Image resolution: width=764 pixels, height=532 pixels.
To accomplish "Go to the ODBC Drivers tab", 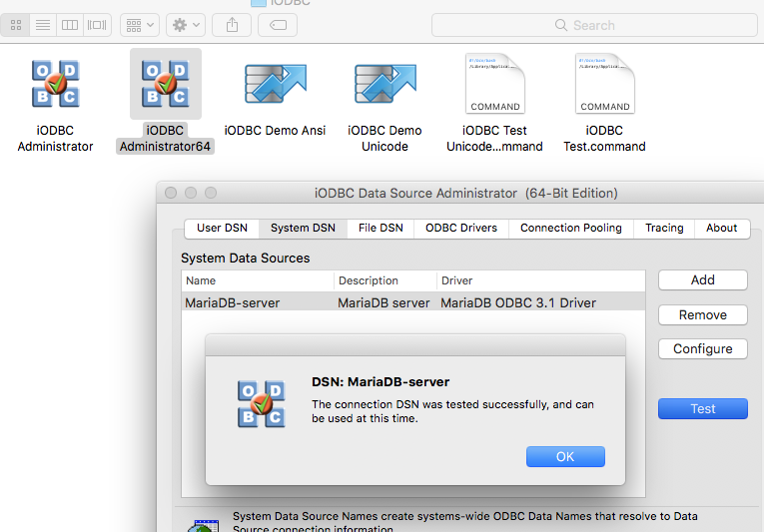I will tap(461, 228).
